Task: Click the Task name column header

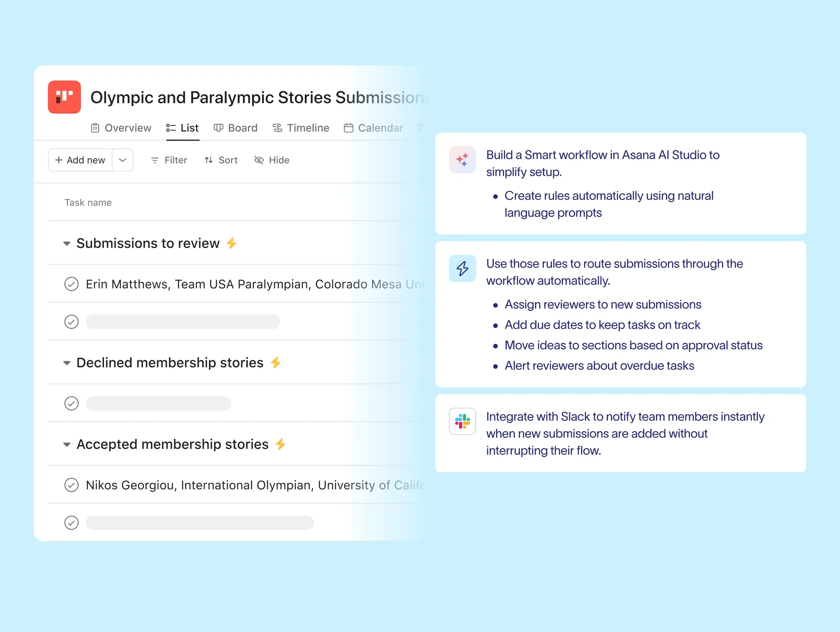Action: tap(88, 203)
